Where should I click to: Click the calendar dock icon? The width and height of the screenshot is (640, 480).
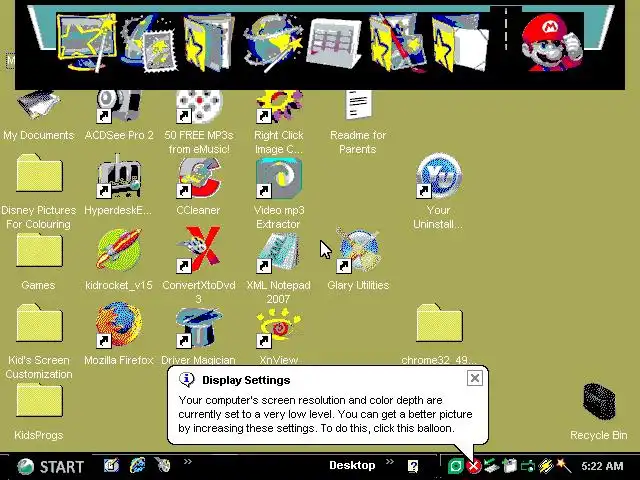point(335,43)
